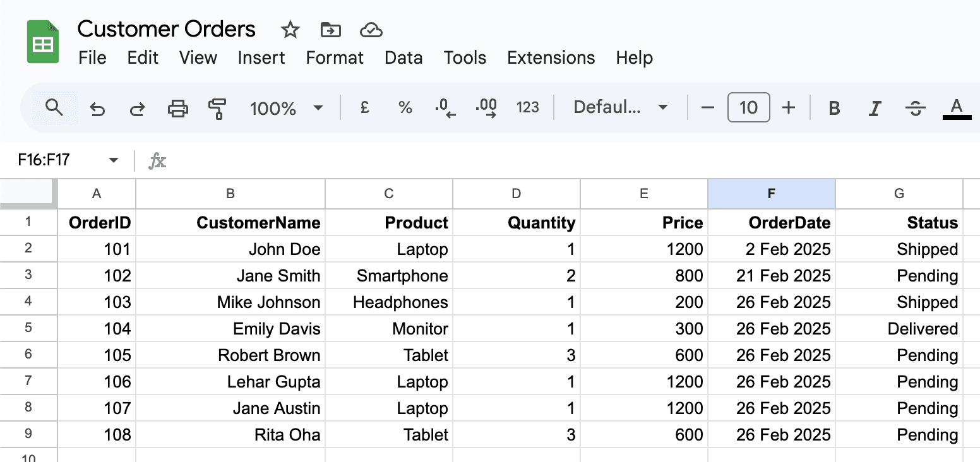980x462 pixels.
Task: Select column G header
Action: (x=899, y=194)
